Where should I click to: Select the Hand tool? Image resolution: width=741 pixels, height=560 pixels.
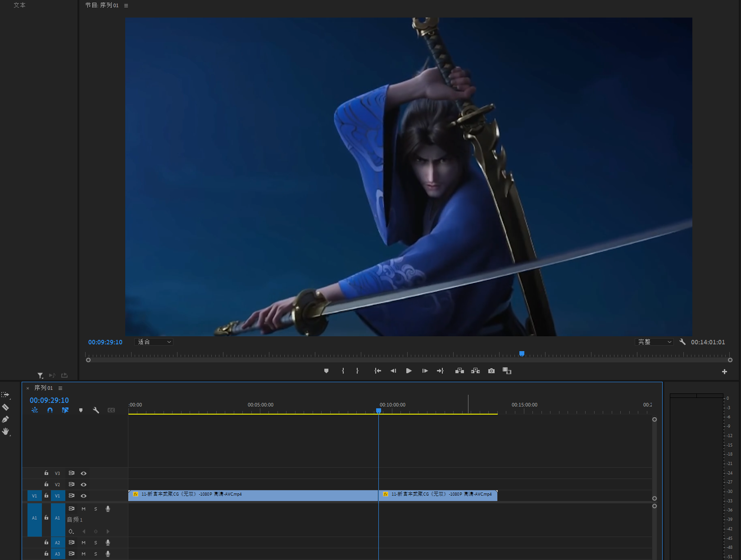point(5,431)
